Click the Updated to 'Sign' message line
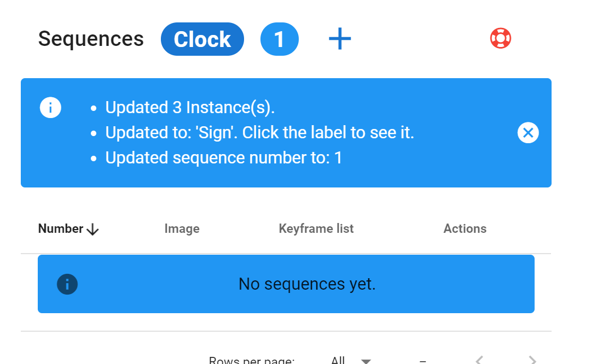The width and height of the screenshot is (603, 364). tap(259, 132)
